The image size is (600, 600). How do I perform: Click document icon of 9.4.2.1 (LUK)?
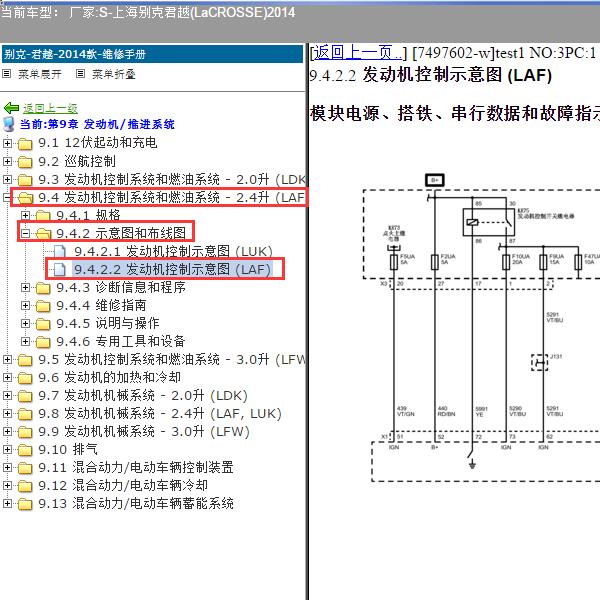pyautogui.click(x=60, y=251)
